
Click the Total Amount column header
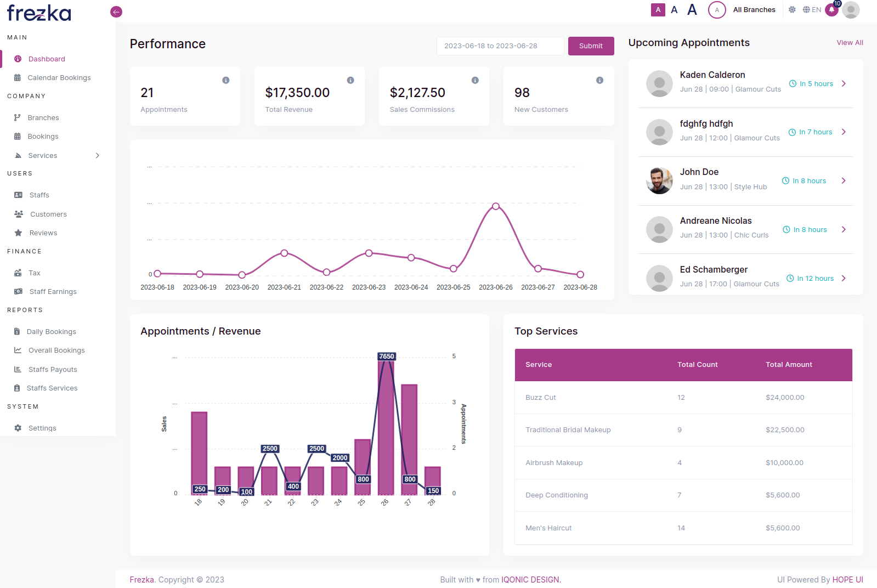coord(789,365)
